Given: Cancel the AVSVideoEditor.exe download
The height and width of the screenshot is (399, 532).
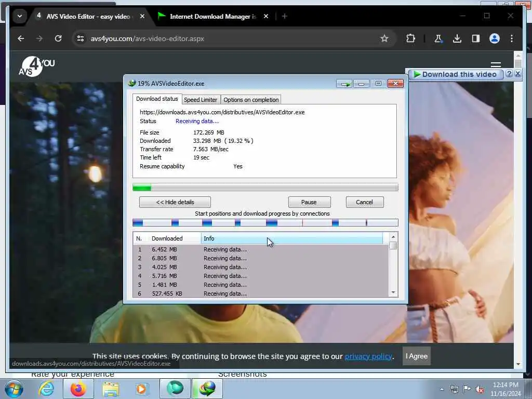Looking at the screenshot, I should coord(364,202).
